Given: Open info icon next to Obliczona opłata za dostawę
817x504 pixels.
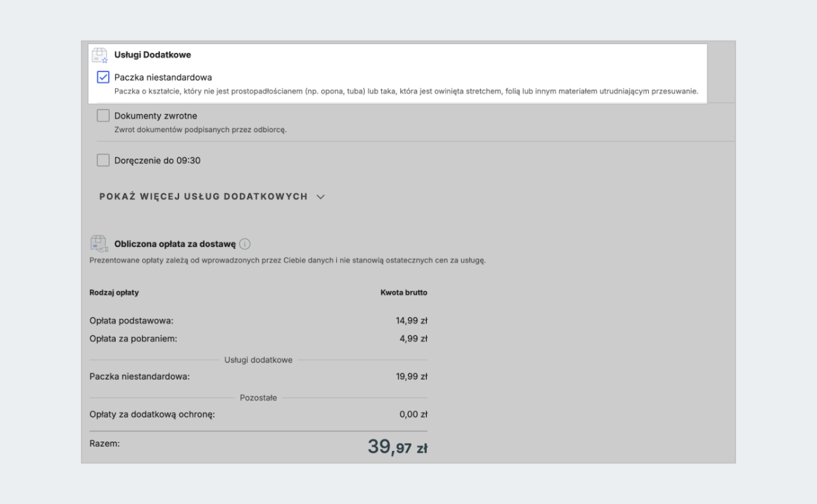Looking at the screenshot, I should (x=245, y=244).
